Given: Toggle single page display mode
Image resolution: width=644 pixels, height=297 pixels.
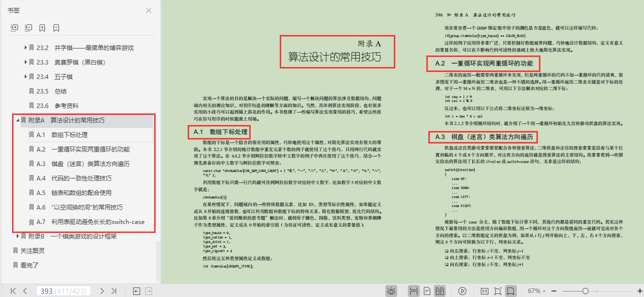Looking at the screenshot, I should pyautogui.click(x=426, y=290).
